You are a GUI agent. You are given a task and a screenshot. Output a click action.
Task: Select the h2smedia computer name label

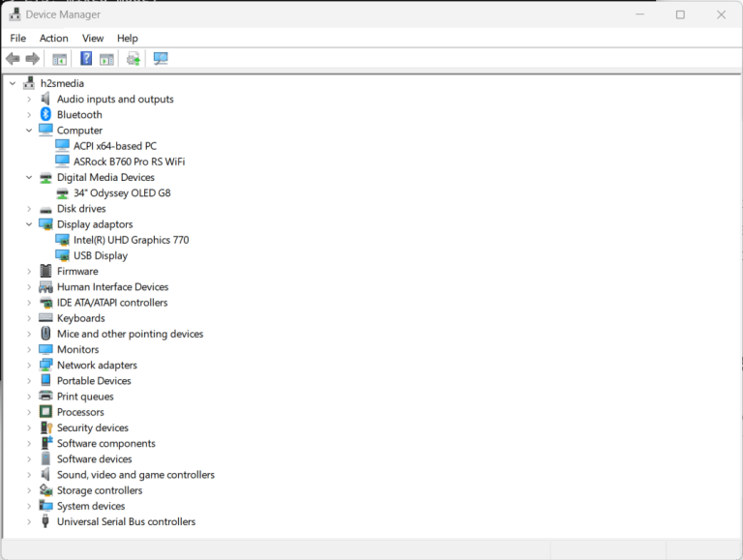(x=62, y=83)
